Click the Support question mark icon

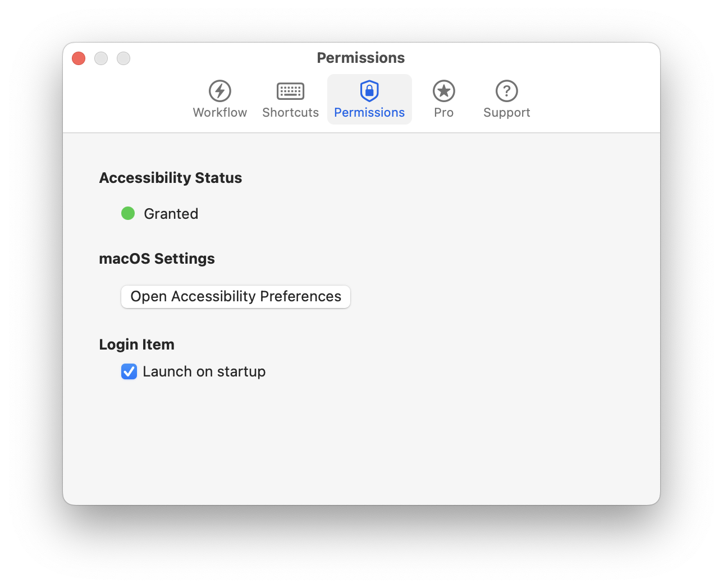tap(506, 91)
